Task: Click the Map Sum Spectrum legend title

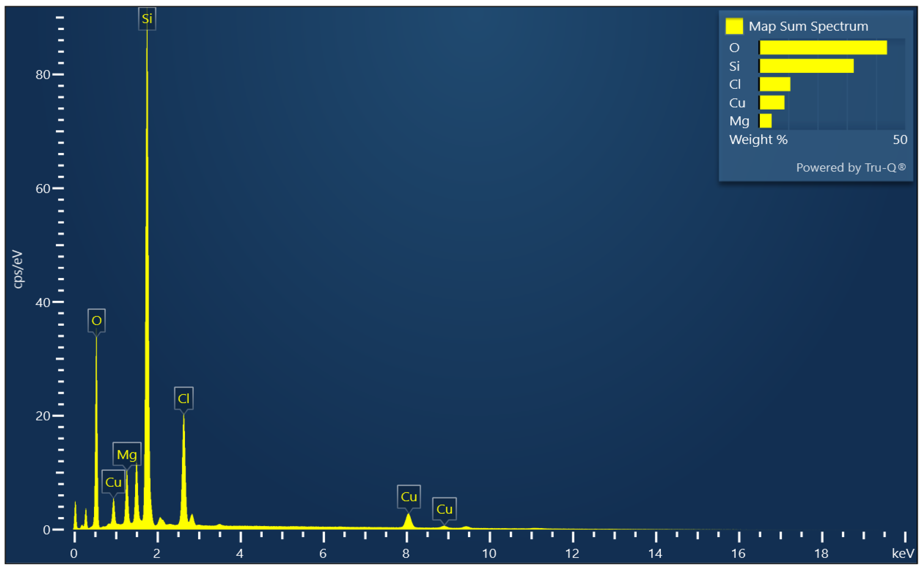Action: [808, 26]
